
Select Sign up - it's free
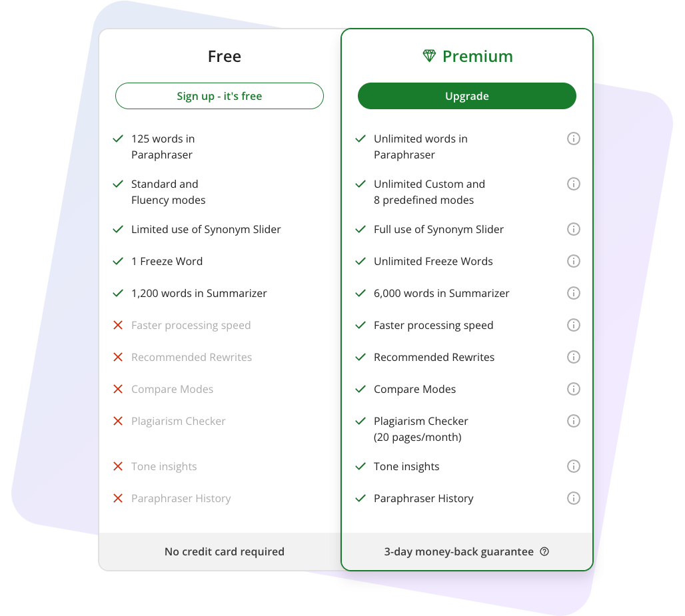[x=219, y=96]
